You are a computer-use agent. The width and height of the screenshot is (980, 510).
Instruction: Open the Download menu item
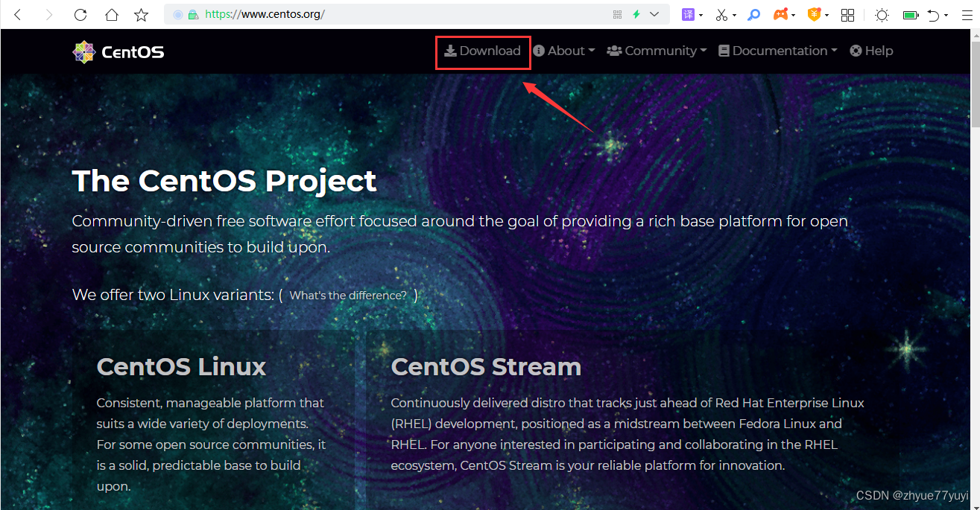pos(482,51)
